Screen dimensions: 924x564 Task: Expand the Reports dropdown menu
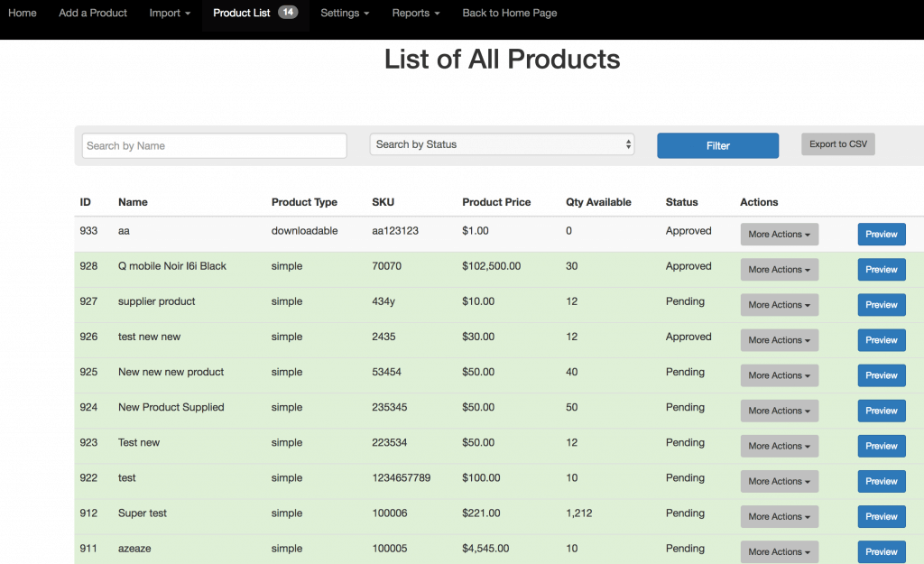415,14
